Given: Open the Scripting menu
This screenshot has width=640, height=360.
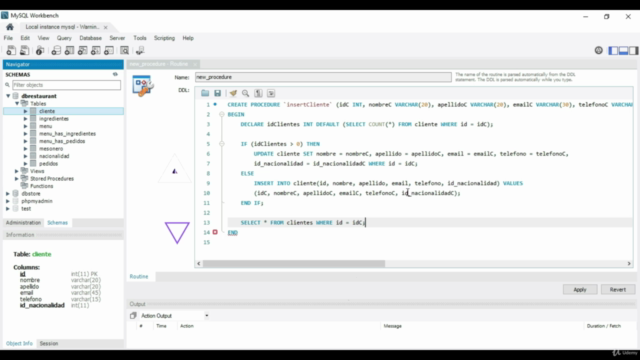Looking at the screenshot, I should point(164,38).
